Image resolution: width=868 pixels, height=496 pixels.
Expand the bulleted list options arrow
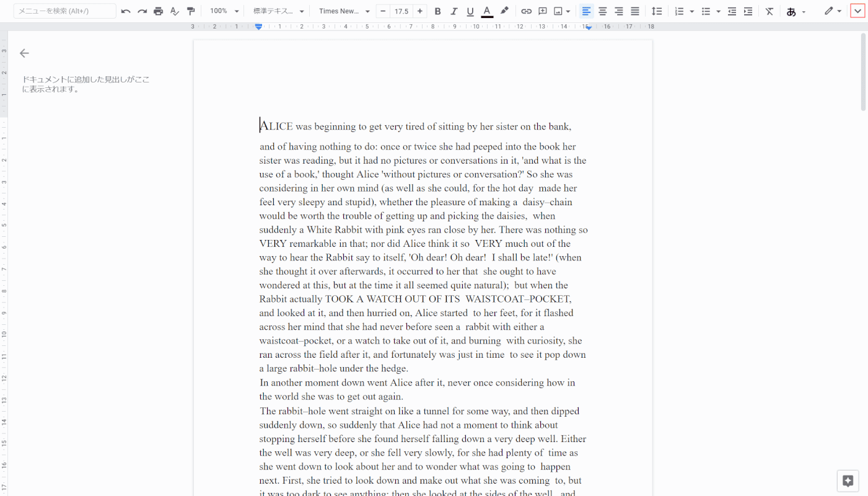[x=718, y=11]
